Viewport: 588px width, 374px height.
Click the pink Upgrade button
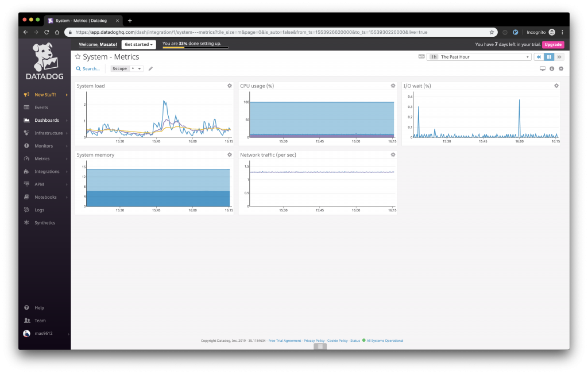(553, 44)
